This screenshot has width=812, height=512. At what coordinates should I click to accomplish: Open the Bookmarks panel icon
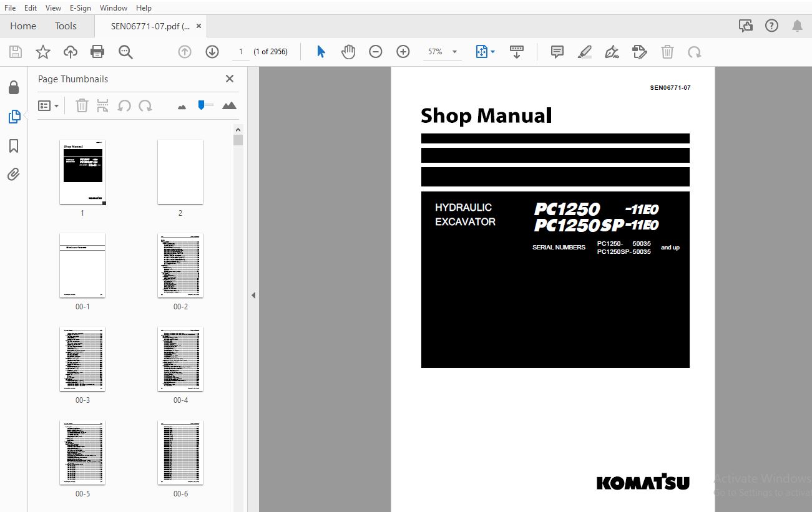pyautogui.click(x=14, y=145)
